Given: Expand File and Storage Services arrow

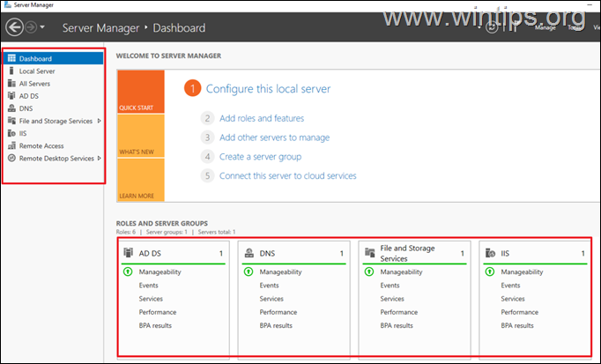Looking at the screenshot, I should coord(100,121).
